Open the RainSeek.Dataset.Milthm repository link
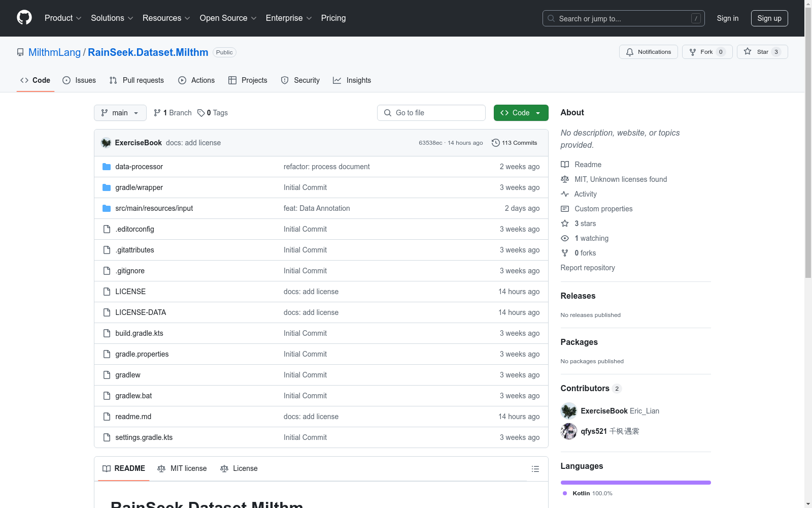 coord(148,52)
